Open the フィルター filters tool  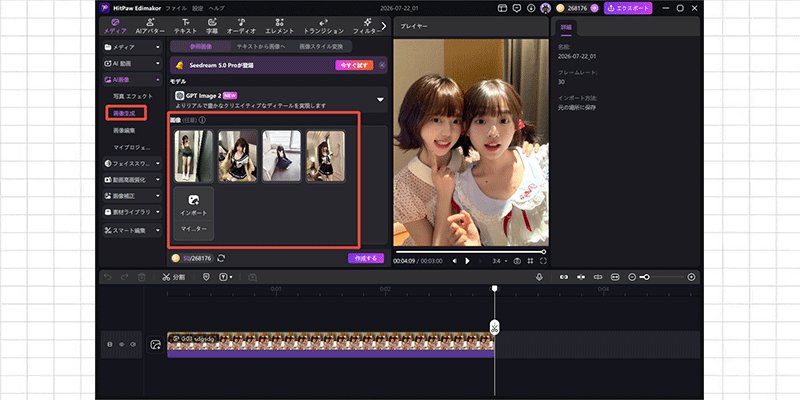tap(367, 26)
